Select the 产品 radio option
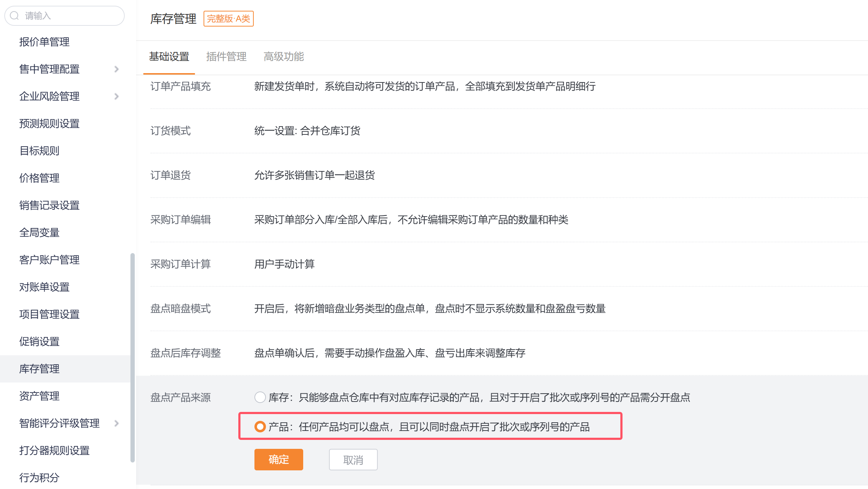Screen dimensions: 868x489 [x=260, y=427]
